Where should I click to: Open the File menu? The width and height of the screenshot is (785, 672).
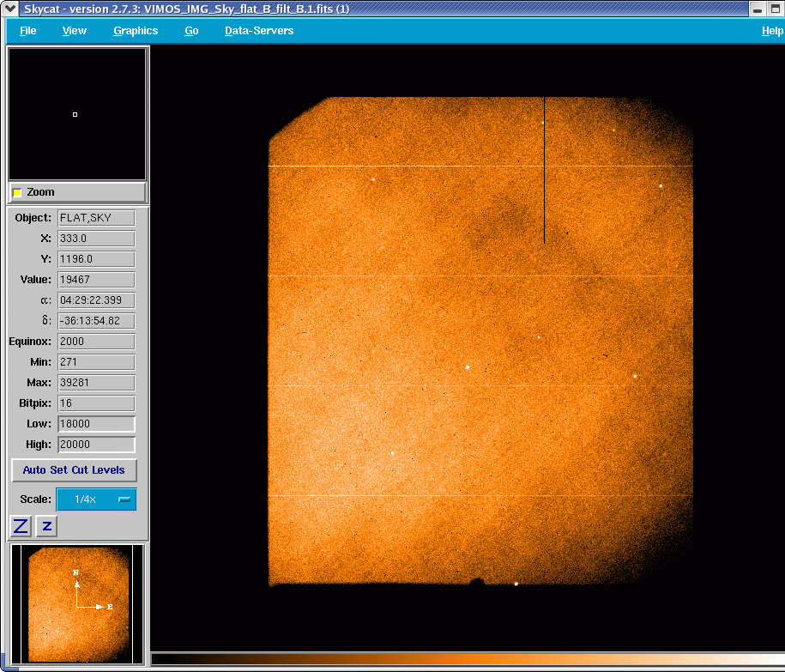[28, 31]
